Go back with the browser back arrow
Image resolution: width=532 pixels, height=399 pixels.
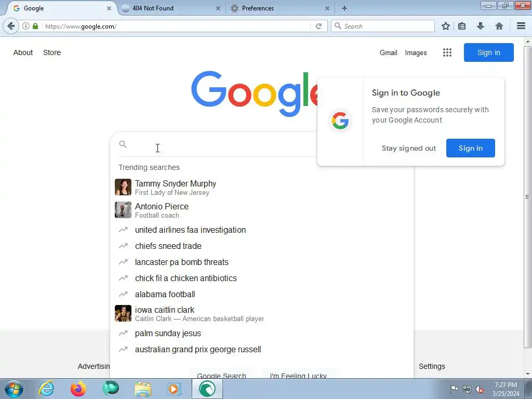click(11, 26)
